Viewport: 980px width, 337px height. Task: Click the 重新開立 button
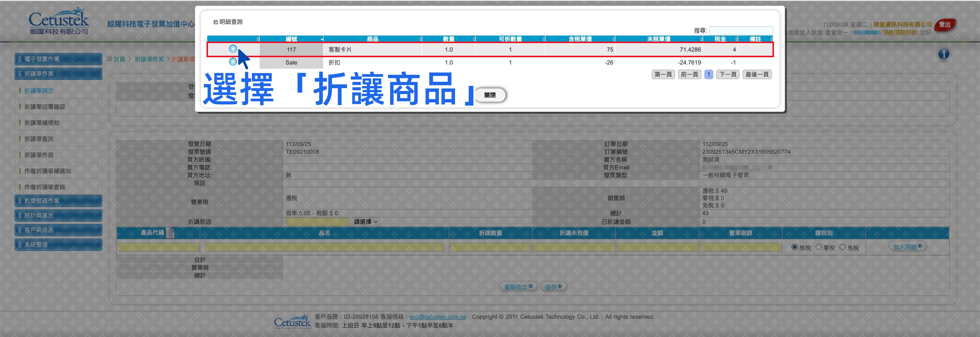pos(518,287)
